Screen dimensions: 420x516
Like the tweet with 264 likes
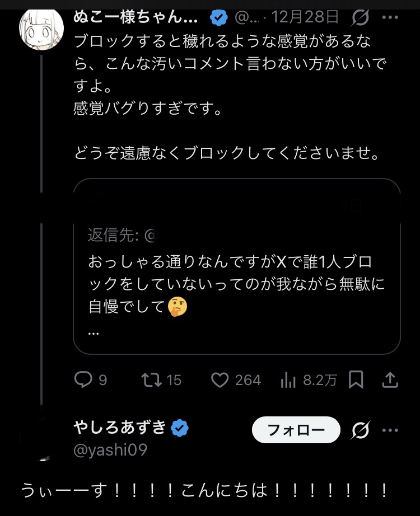(220, 381)
